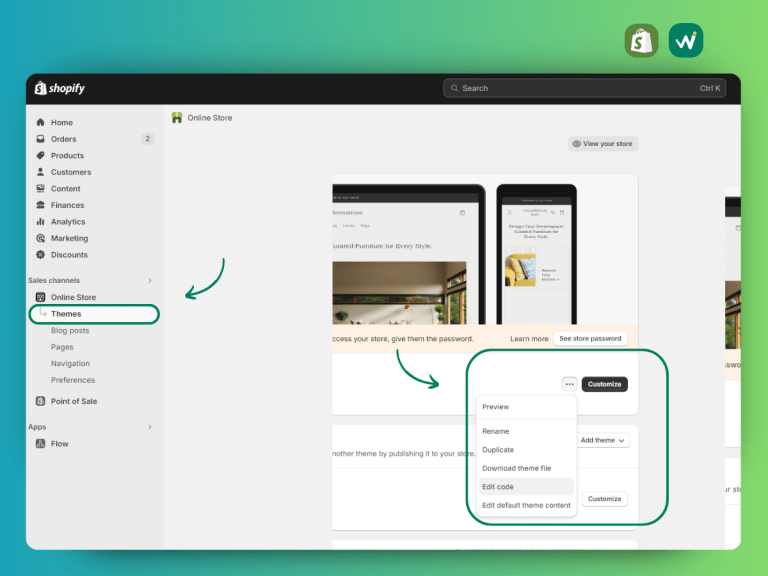This screenshot has width=768, height=576.
Task: Follow the Learn more link
Action: [x=529, y=338]
